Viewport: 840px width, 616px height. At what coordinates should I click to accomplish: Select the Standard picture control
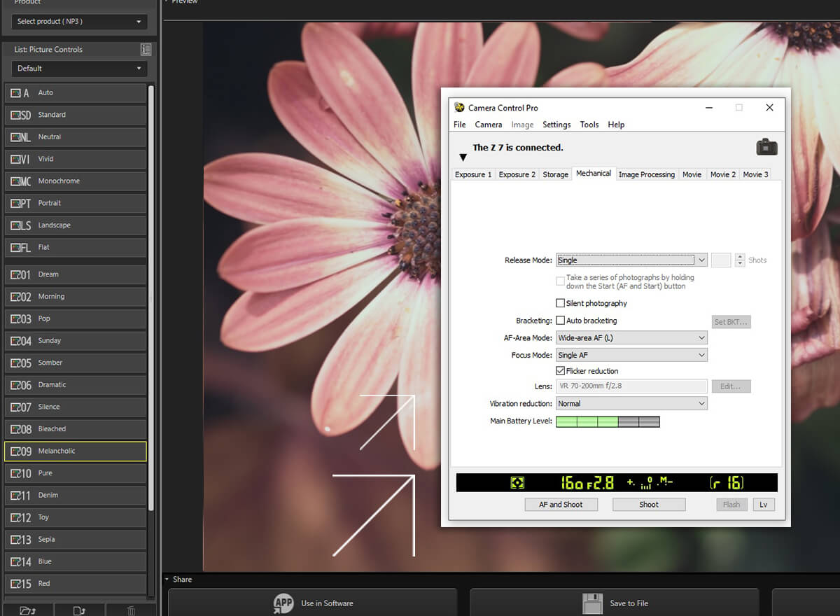pyautogui.click(x=76, y=115)
